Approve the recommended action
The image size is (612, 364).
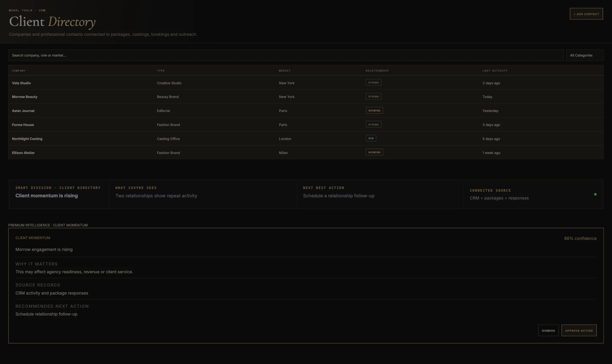click(x=579, y=330)
